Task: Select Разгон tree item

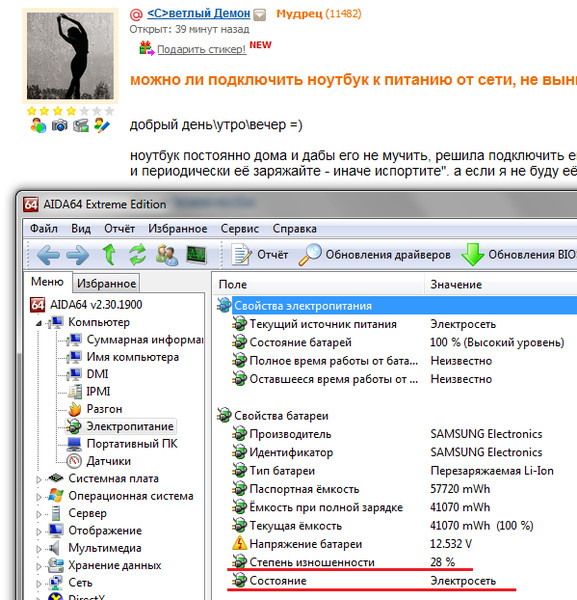Action: (x=104, y=409)
